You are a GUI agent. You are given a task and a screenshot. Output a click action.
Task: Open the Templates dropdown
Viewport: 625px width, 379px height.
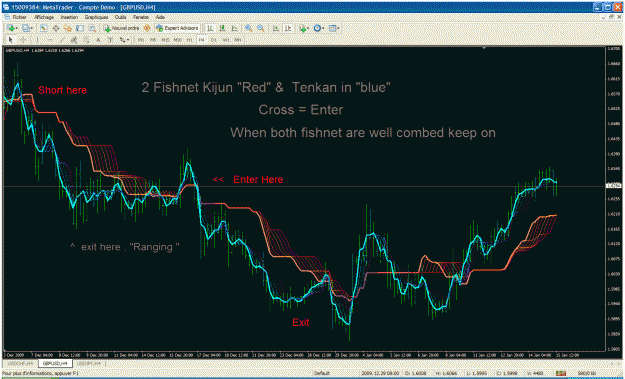tap(334, 28)
